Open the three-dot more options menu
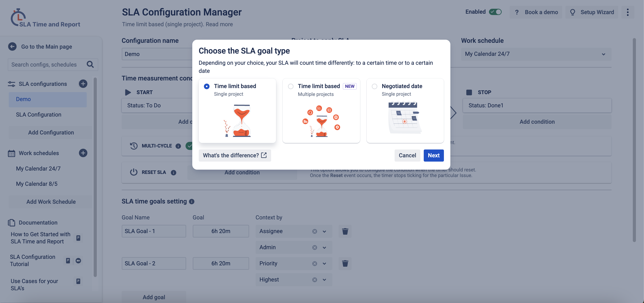Viewport: 644px width, 303px height. pyautogui.click(x=627, y=12)
